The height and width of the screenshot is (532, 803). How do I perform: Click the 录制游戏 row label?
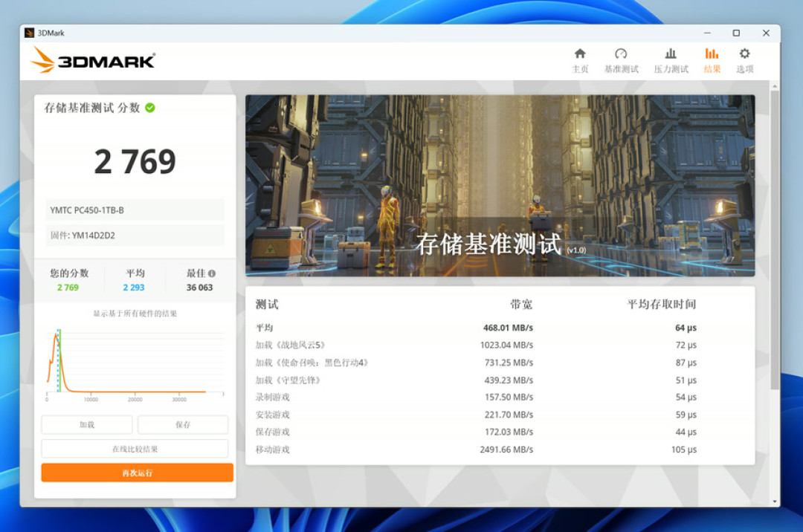pyautogui.click(x=272, y=397)
